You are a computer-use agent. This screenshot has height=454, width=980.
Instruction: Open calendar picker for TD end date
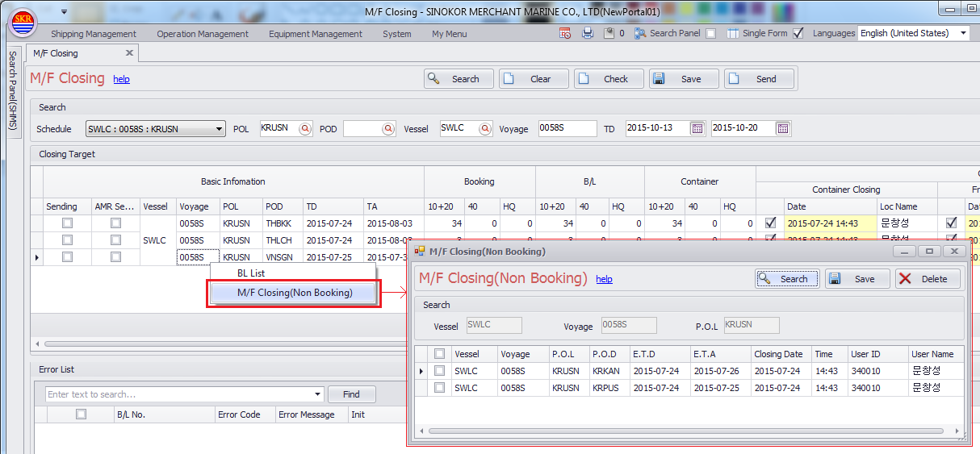click(782, 128)
